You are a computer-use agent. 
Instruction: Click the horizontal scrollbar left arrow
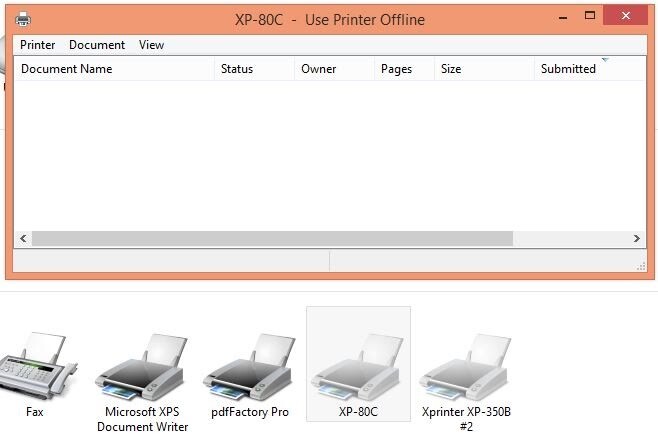click(x=23, y=239)
